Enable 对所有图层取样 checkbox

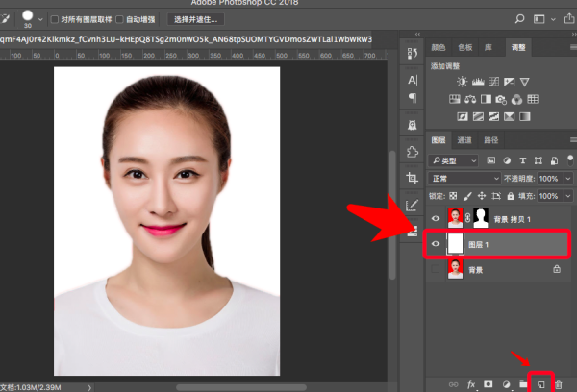pyautogui.click(x=55, y=19)
